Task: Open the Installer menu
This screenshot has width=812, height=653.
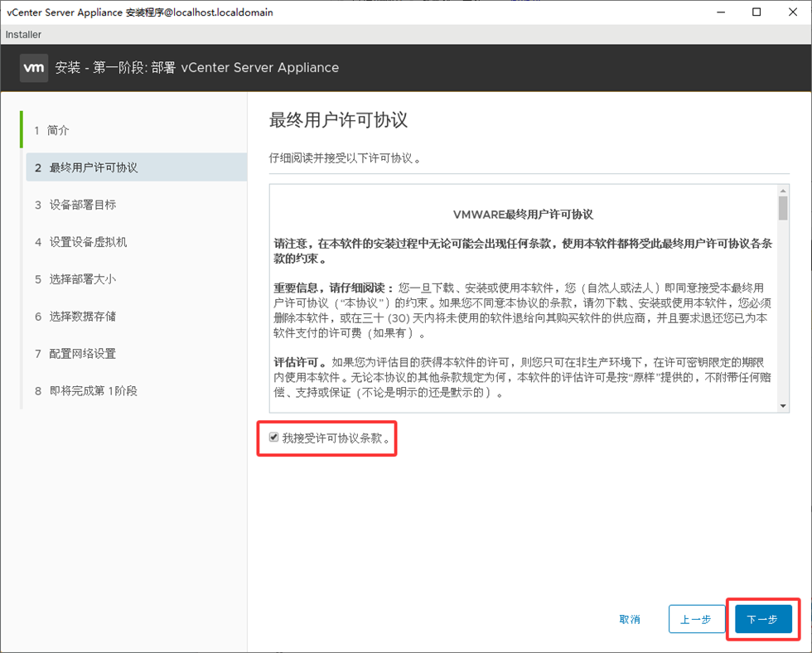Action: [23, 35]
